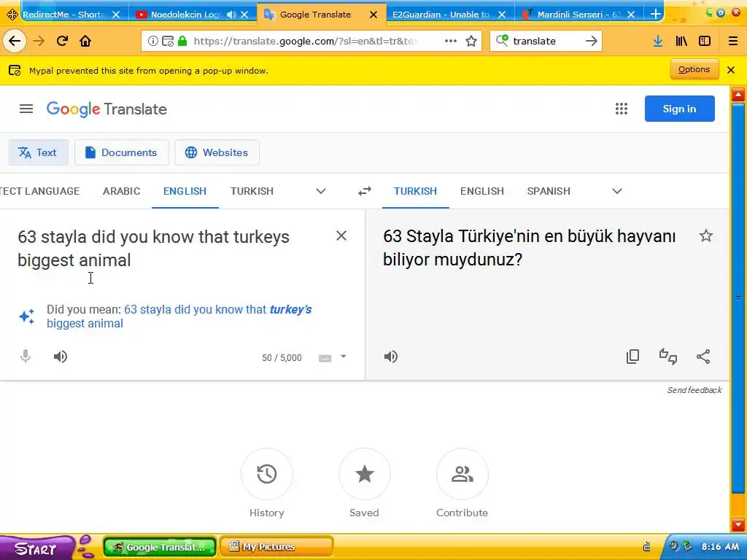Swap source and target languages
747x560 pixels.
365,191
